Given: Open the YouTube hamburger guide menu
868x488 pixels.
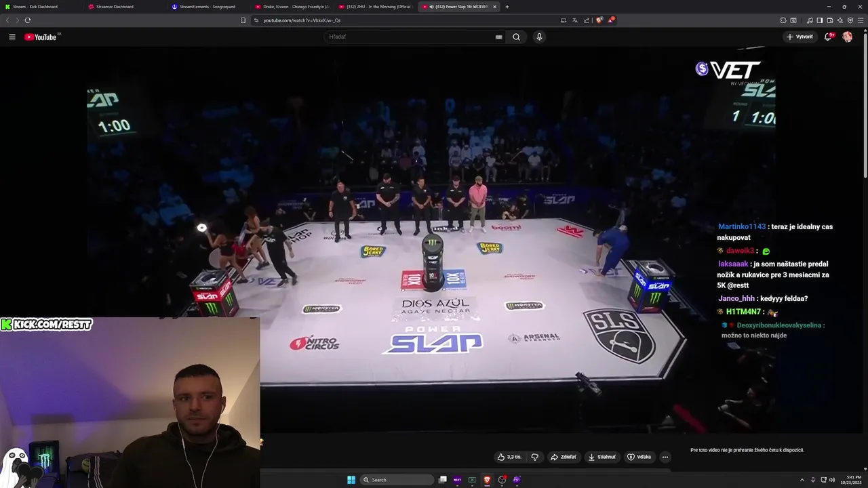Looking at the screenshot, I should tap(12, 37).
